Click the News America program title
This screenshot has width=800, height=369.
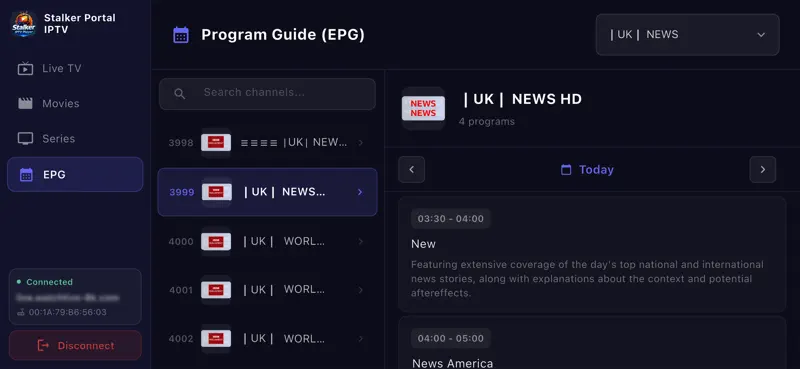453,363
